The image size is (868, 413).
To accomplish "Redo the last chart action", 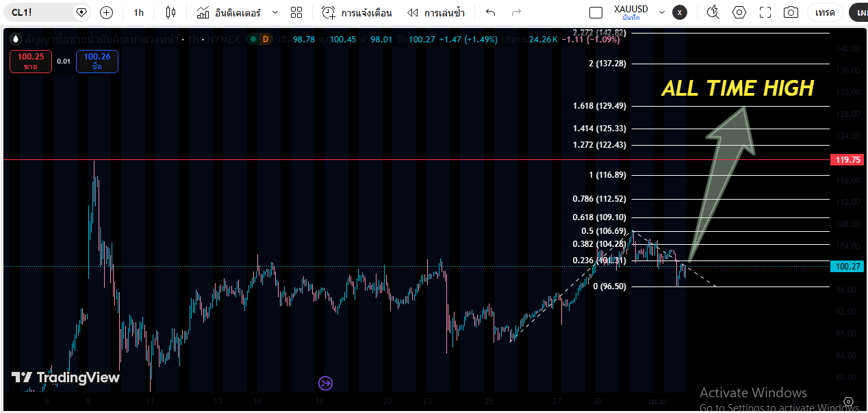I will coord(517,12).
